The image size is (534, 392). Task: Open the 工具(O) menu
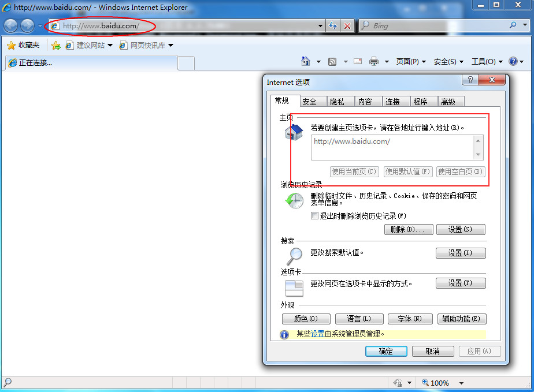click(x=487, y=62)
